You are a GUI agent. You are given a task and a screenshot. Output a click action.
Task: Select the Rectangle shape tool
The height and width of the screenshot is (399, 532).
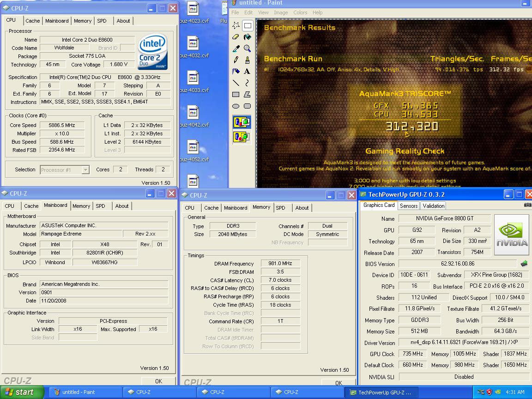pos(236,94)
